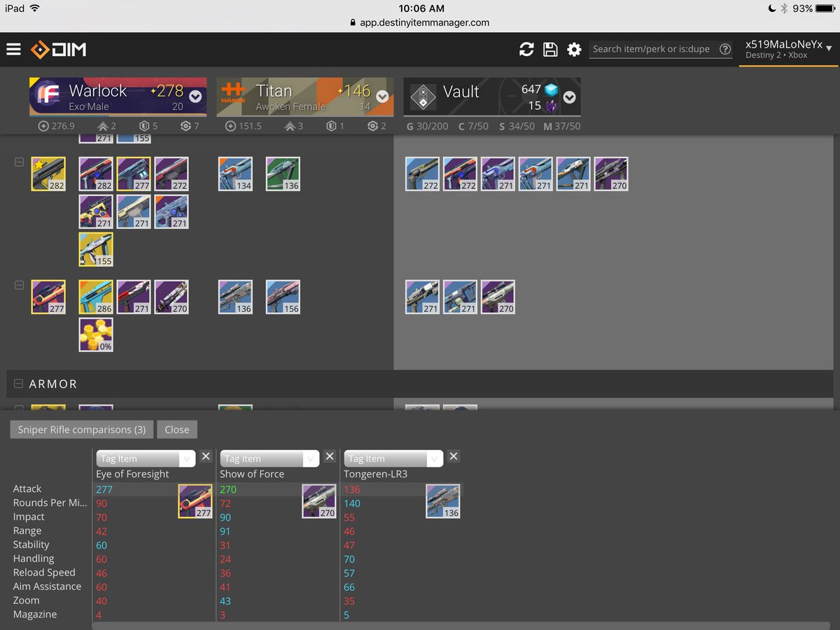Open settings gear icon
This screenshot has height=630, width=840.
[574, 49]
